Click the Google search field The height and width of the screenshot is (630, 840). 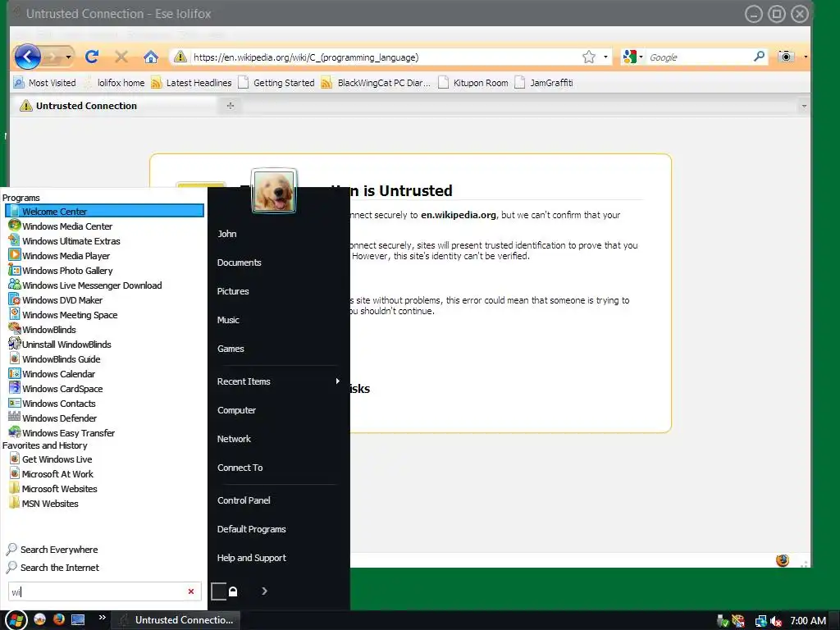pos(699,57)
